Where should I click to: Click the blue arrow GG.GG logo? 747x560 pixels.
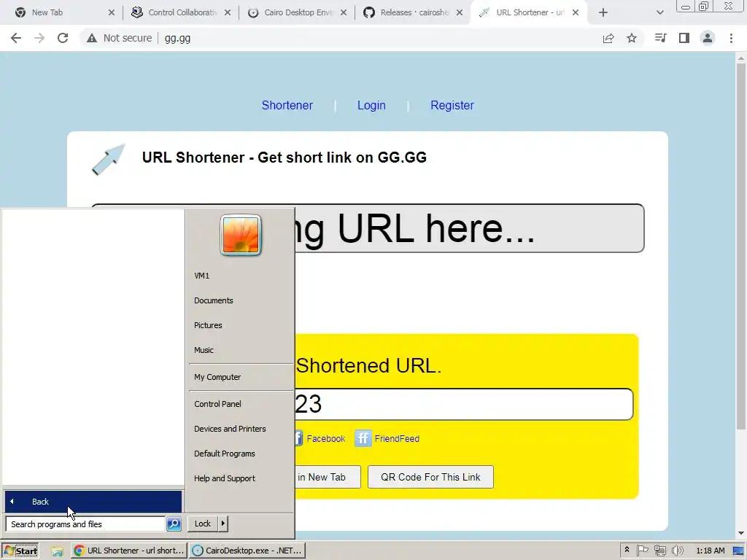108,160
